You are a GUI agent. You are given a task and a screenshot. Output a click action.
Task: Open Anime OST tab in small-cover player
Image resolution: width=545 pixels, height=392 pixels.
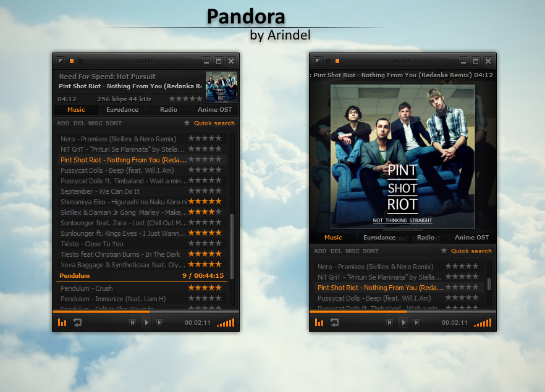coord(215,110)
